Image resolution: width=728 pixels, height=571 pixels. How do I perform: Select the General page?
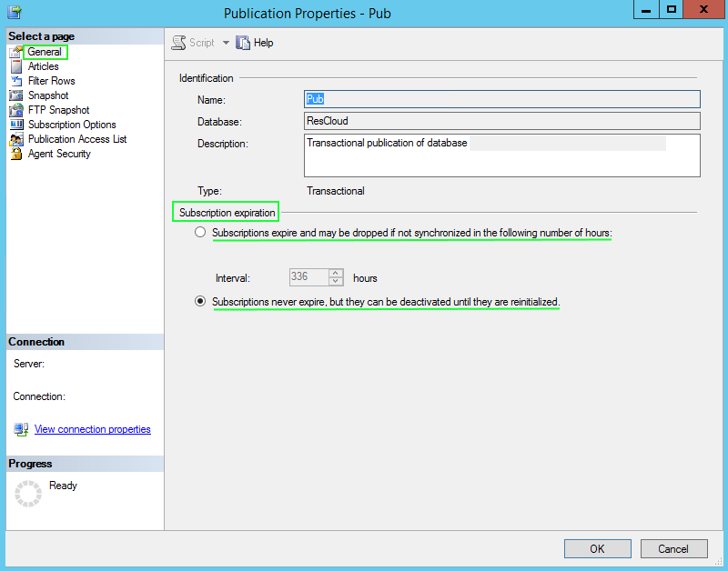(x=45, y=52)
